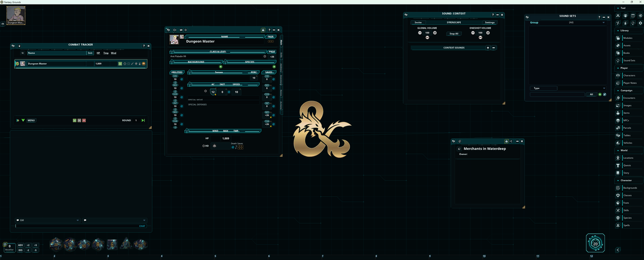Screen dimensions: 644x260
Task: Open the Encounters list
Action: tap(628, 98)
